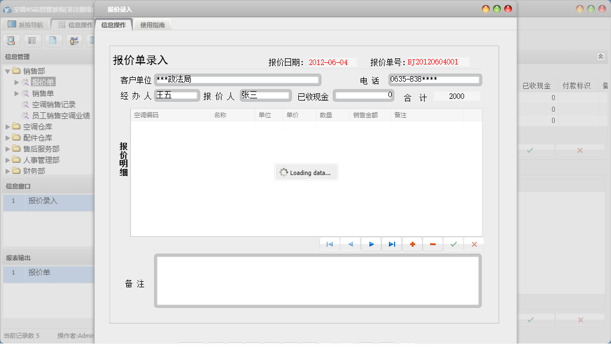611x364 pixels.
Task: Select the search/query toolbar icon
Action: tap(11, 40)
